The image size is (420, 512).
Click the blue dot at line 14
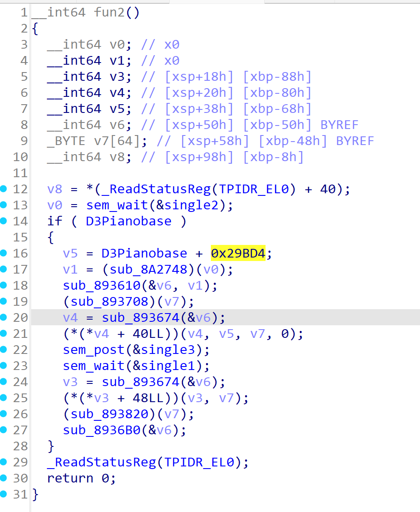[x=4, y=221]
